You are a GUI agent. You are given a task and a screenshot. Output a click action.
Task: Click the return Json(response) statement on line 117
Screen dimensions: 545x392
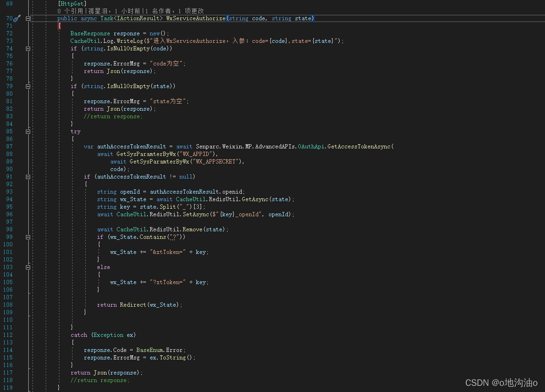click(106, 373)
